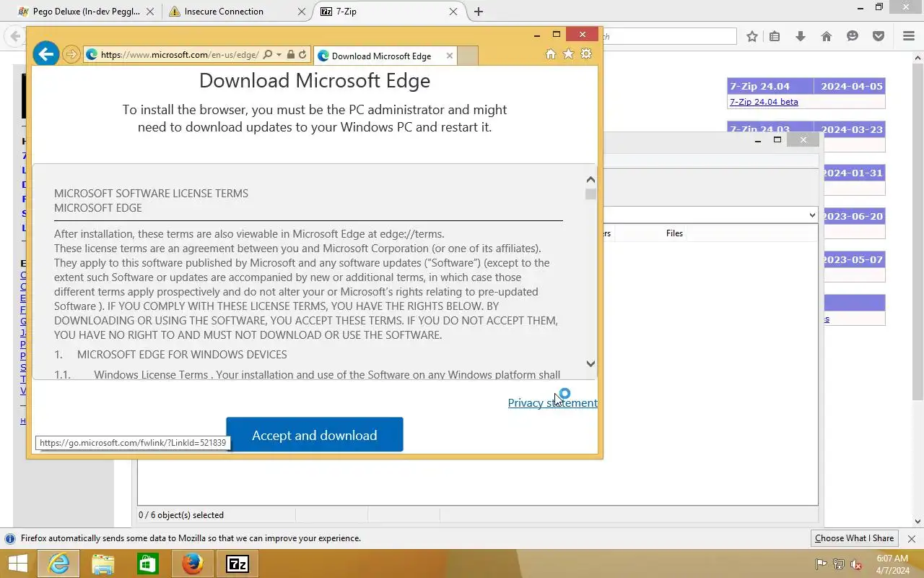Open Action Center flag icon
The height and width of the screenshot is (578, 924).
click(821, 564)
